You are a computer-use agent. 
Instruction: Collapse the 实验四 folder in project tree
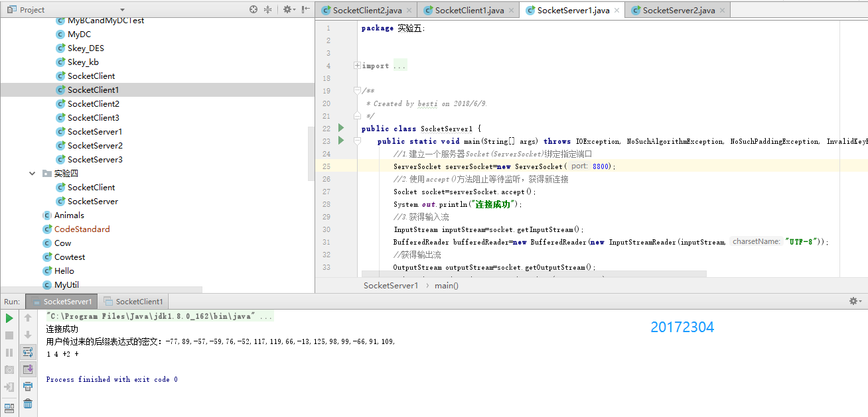coord(33,173)
